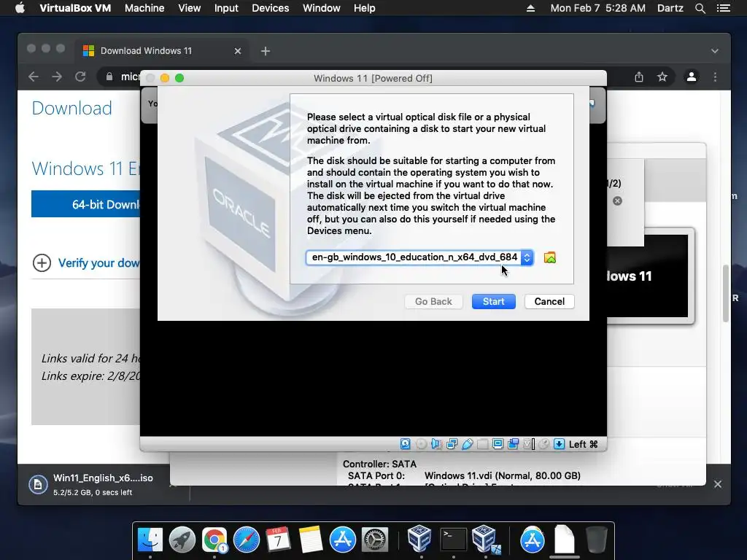Click the recording status icon
The height and width of the screenshot is (560, 747).
pyautogui.click(x=513, y=444)
